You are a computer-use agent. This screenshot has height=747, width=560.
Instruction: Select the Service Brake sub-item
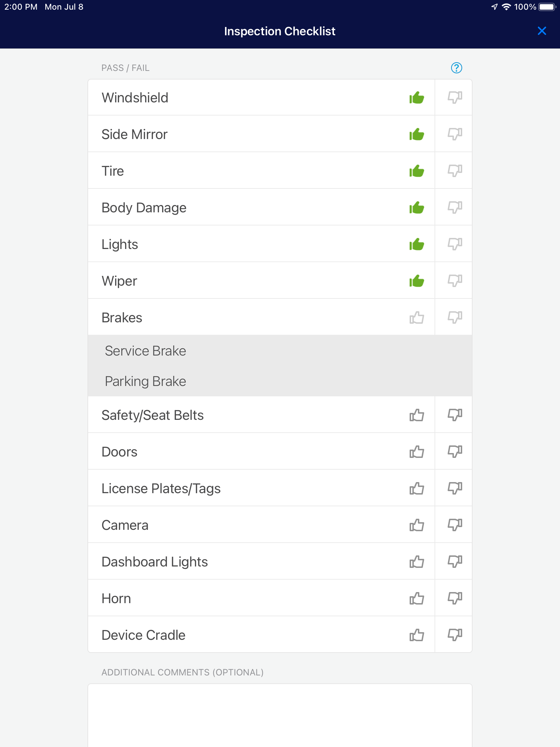point(280,351)
